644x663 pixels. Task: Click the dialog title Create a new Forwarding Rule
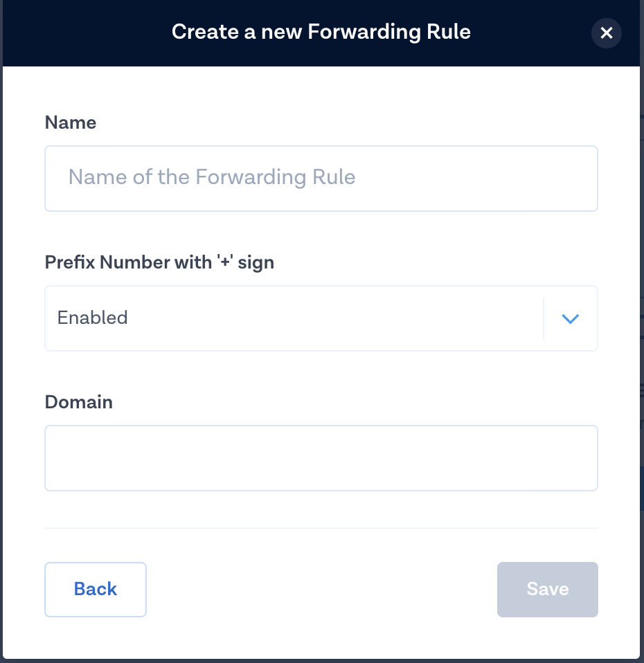(x=321, y=32)
